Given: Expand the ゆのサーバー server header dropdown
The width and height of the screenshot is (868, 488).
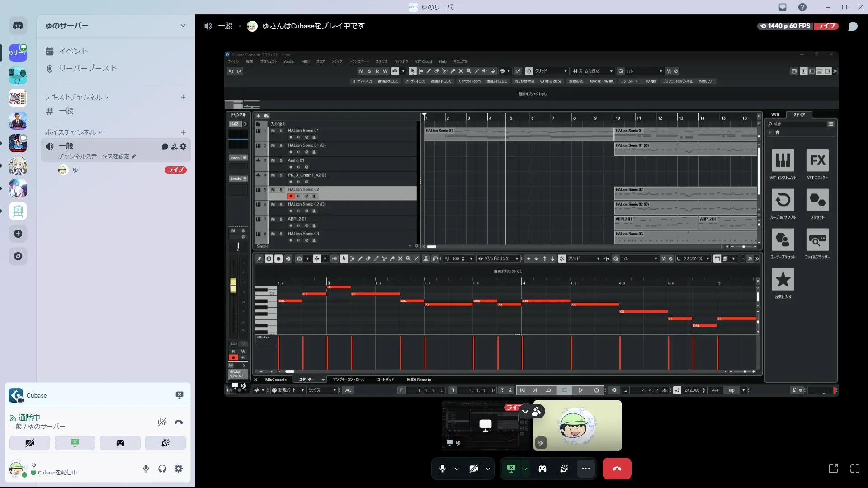Looking at the screenshot, I should 183,26.
